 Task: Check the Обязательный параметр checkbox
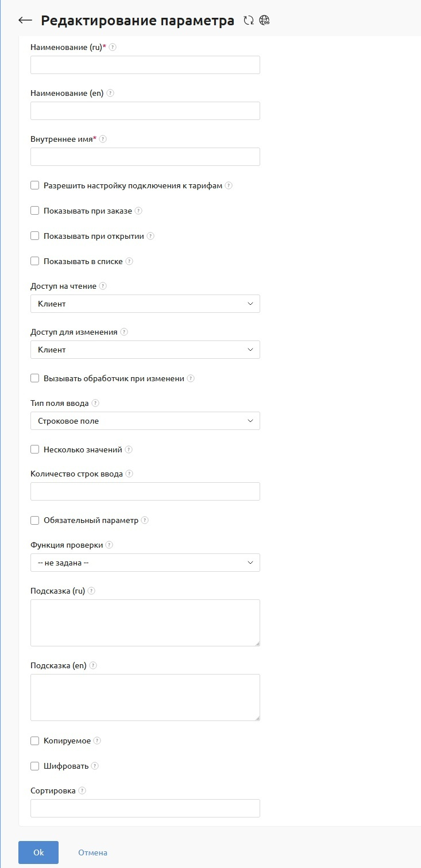pos(34,520)
